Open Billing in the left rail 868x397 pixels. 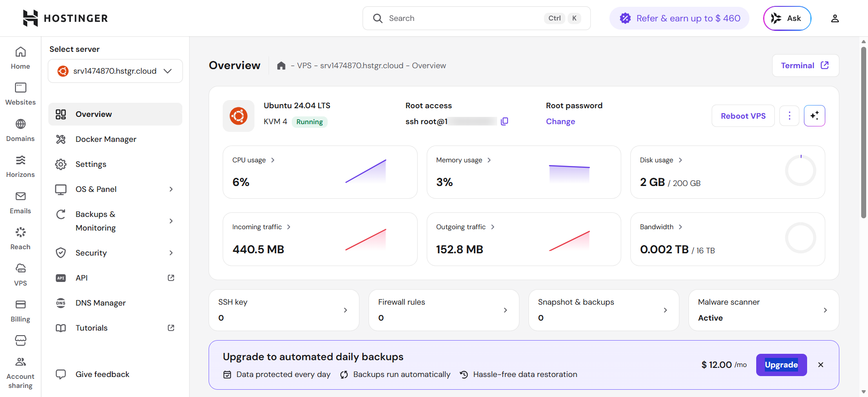tap(20, 311)
